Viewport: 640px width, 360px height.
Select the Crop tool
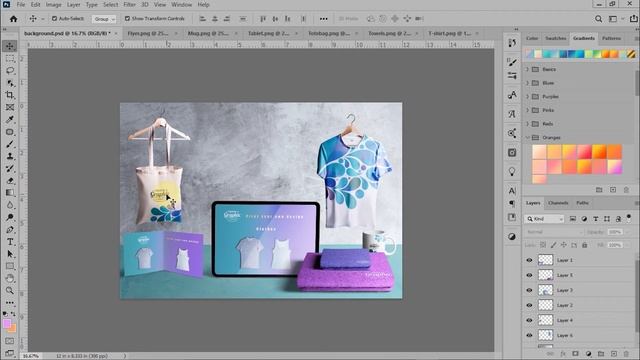(10, 95)
